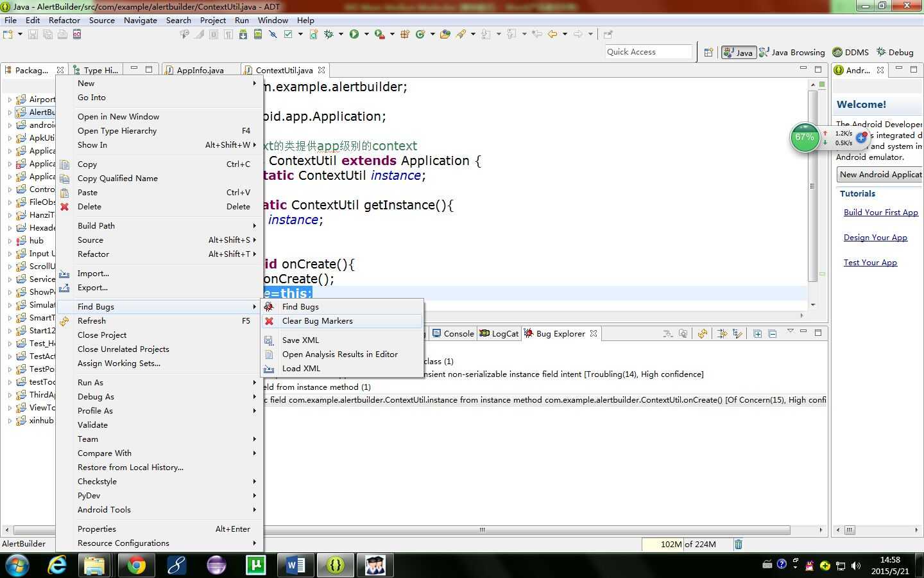The image size is (924, 578).
Task: Click Collapse All in Bug Explorer toolbar
Action: (773, 333)
